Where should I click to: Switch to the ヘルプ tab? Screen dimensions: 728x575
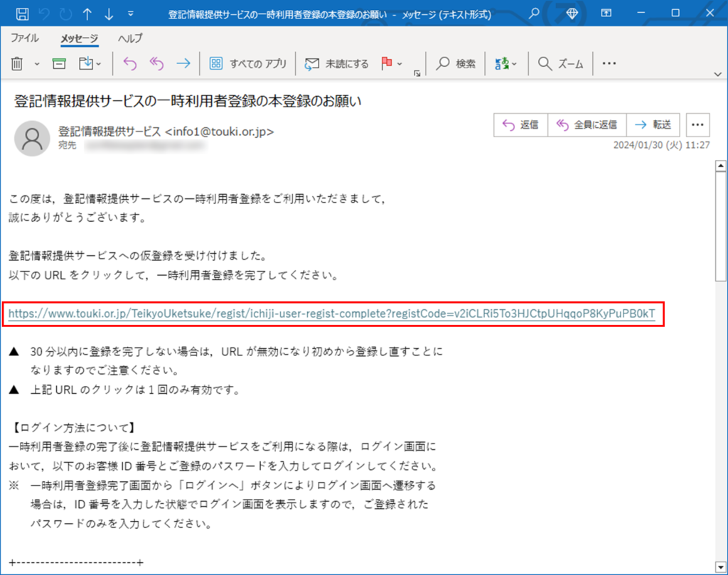coord(130,38)
